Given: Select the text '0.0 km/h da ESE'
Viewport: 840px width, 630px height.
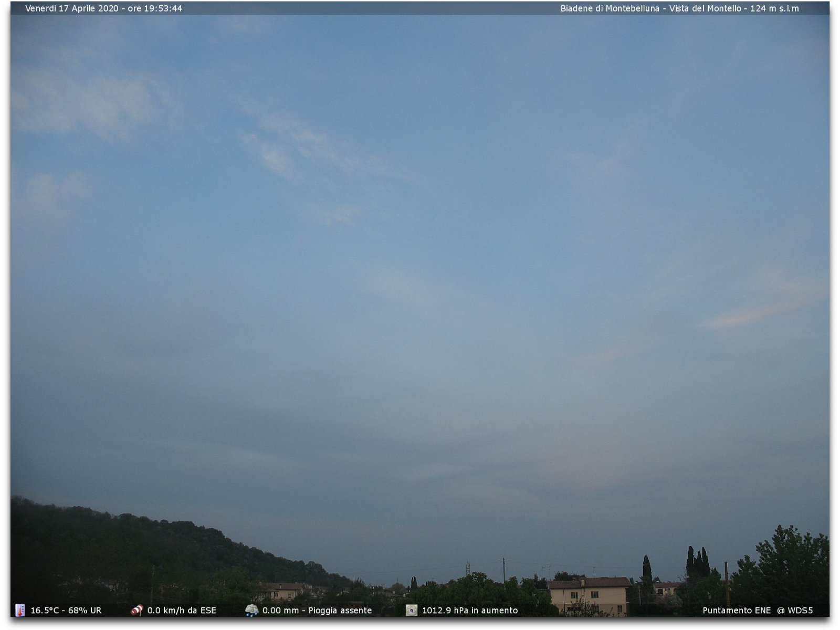Looking at the screenshot, I should pyautogui.click(x=182, y=611).
